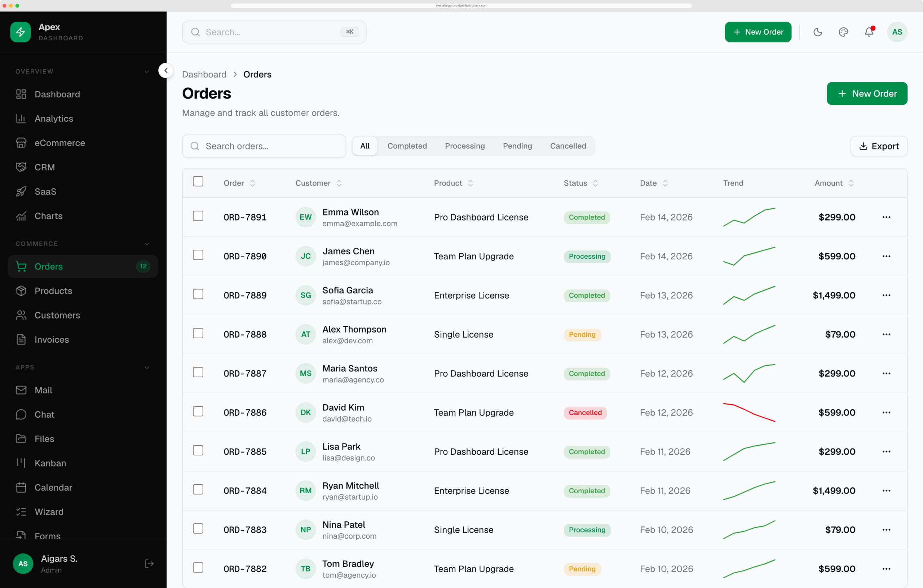Viewport: 923px width, 588px height.
Task: Filter orders by Pending
Action: click(x=517, y=146)
